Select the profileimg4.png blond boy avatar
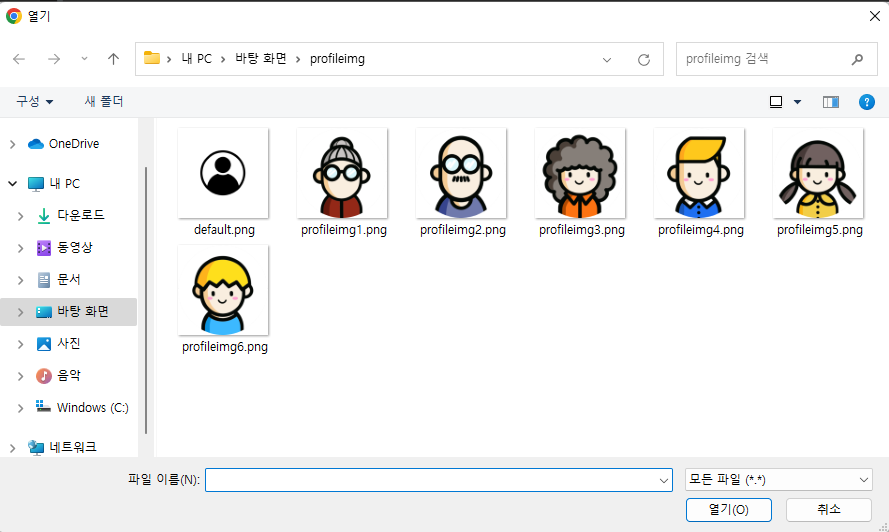The width and height of the screenshot is (889, 532). 699,173
